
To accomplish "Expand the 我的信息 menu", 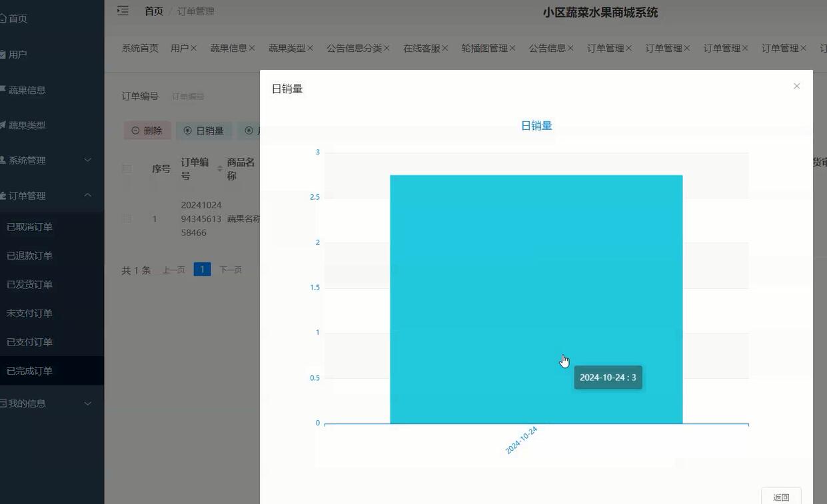I will [87, 403].
